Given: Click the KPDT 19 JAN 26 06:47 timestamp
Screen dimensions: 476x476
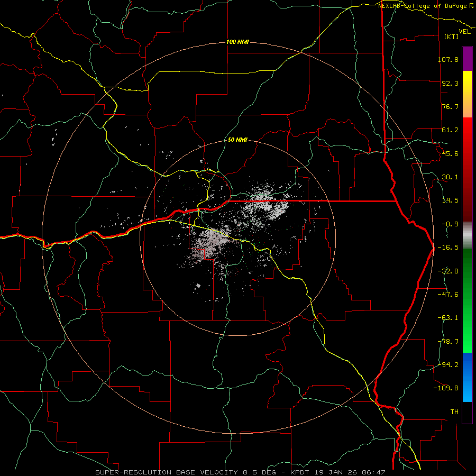Looking at the screenshot, I should [337, 472].
